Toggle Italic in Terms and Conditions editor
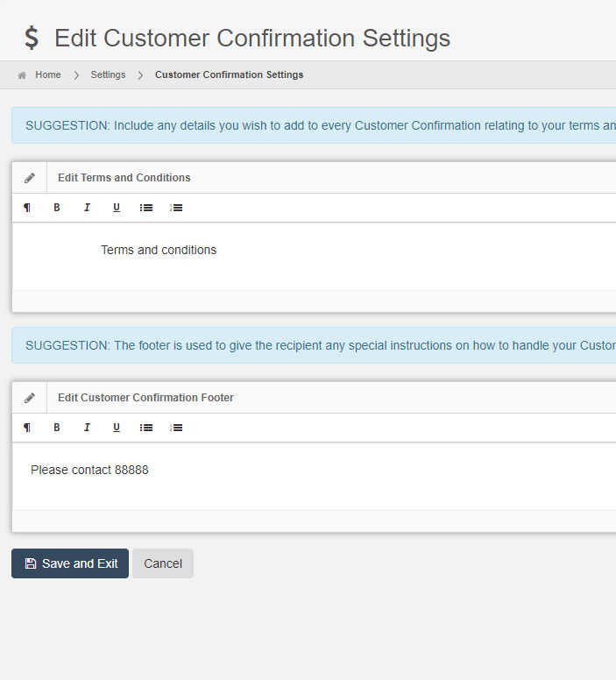The image size is (616, 680). coord(87,208)
